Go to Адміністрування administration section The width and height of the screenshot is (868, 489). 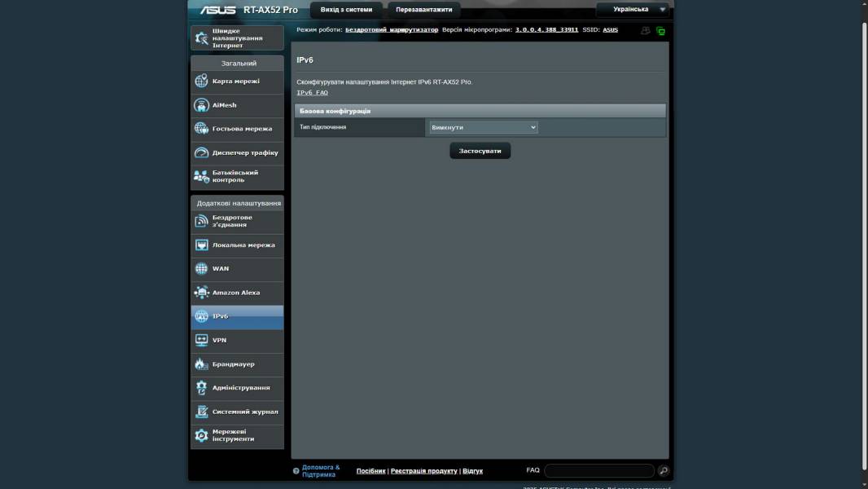tap(240, 388)
